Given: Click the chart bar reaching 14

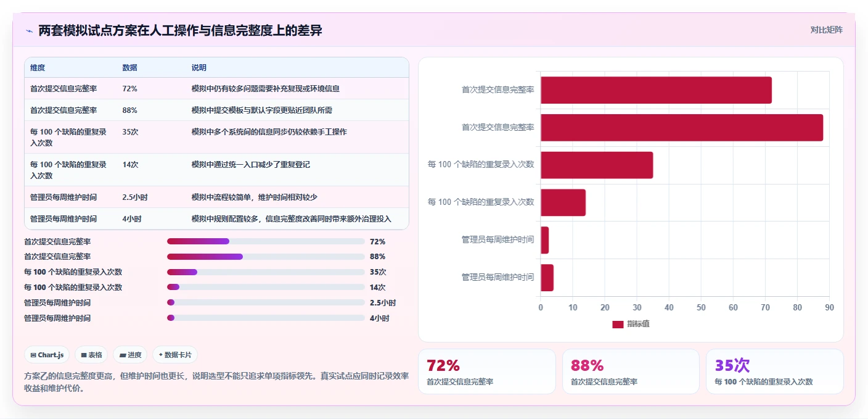Looking at the screenshot, I should (563, 202).
